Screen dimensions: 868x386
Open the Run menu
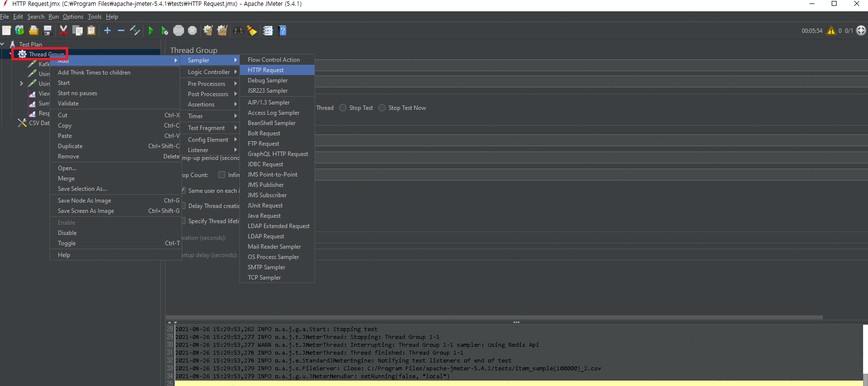click(x=53, y=16)
